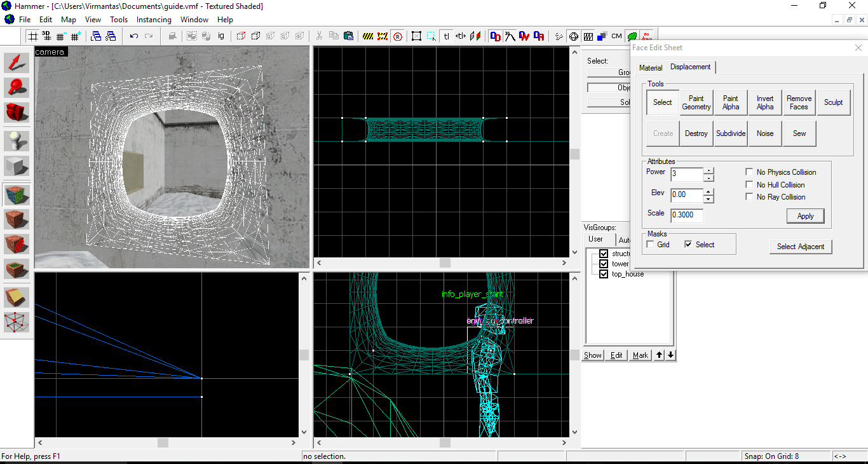This screenshot has width=868, height=464.
Task: Increase Power value with up arrow
Action: pos(709,170)
